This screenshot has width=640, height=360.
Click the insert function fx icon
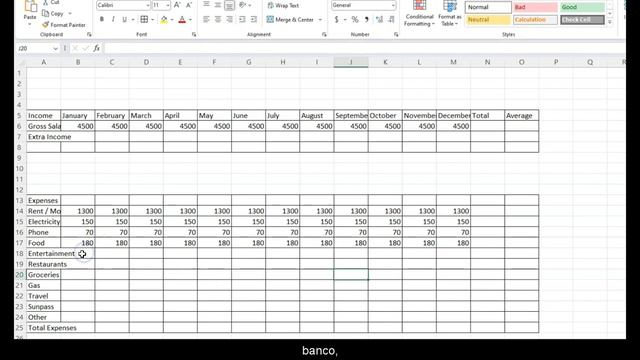(x=96, y=48)
